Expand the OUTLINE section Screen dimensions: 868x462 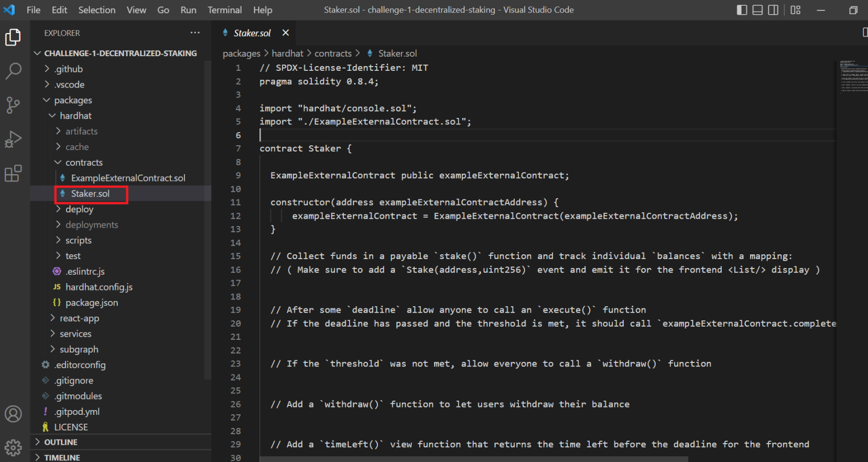click(x=37, y=442)
